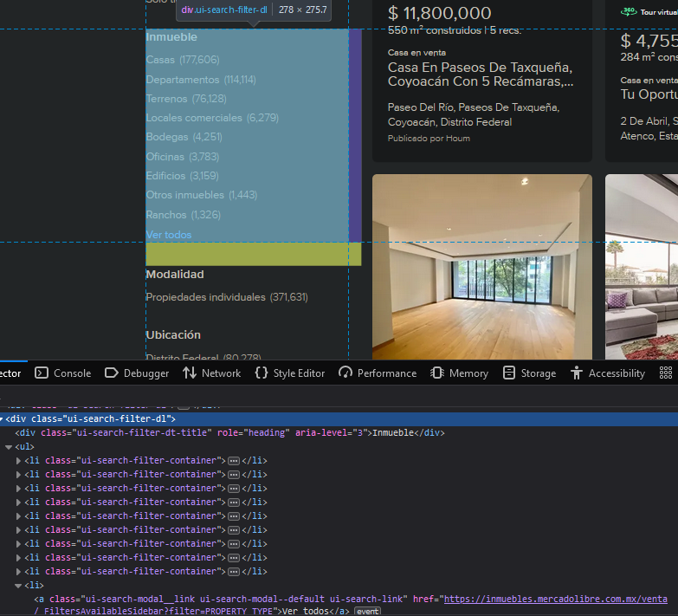Expand the second ui-search-filter-container li
Image resolution: width=678 pixels, height=616 pixels.
coord(18,475)
